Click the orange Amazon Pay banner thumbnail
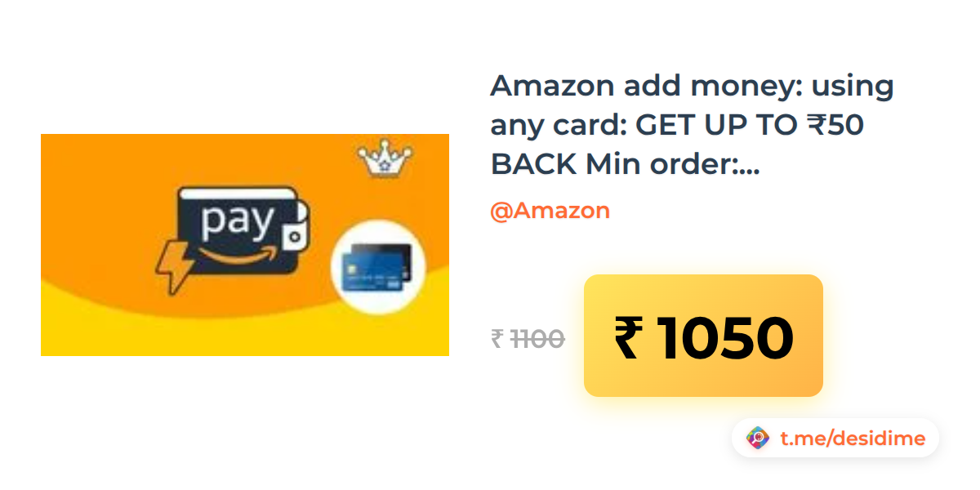 click(245, 245)
